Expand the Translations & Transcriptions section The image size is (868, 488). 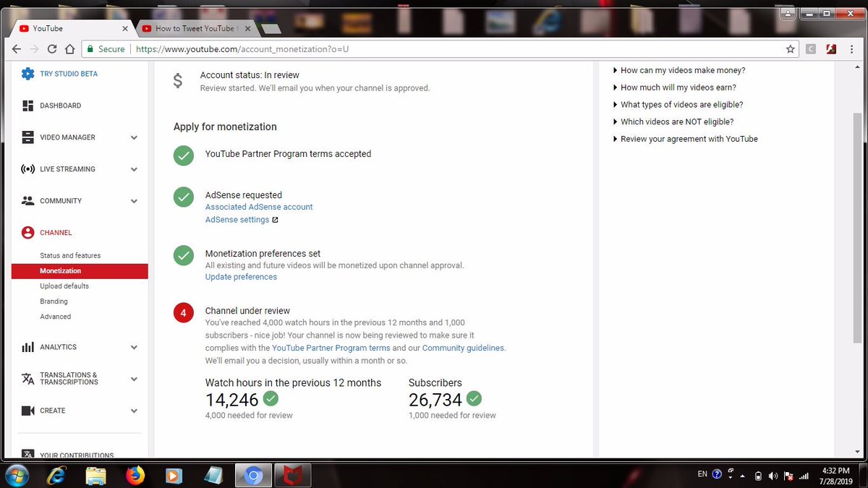click(x=134, y=379)
